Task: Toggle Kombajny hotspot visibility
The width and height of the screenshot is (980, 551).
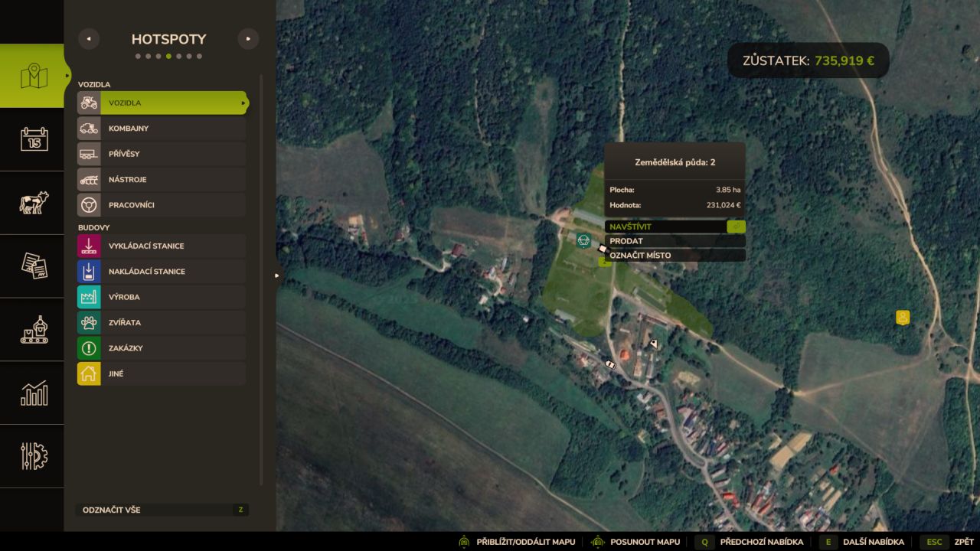Action: pos(162,128)
